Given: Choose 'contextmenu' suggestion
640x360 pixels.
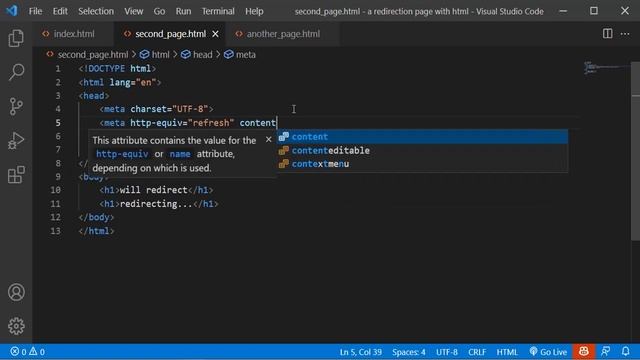Looking at the screenshot, I should coord(422,164).
